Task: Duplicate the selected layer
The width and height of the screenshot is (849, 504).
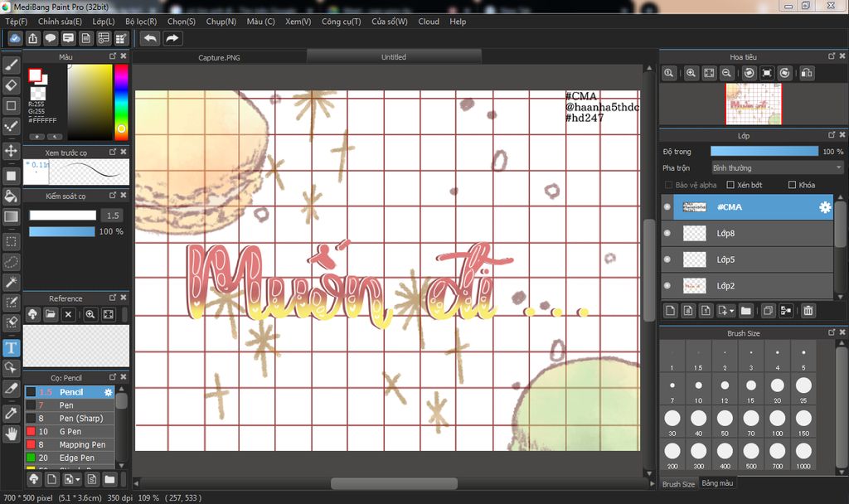Action: 768,311
